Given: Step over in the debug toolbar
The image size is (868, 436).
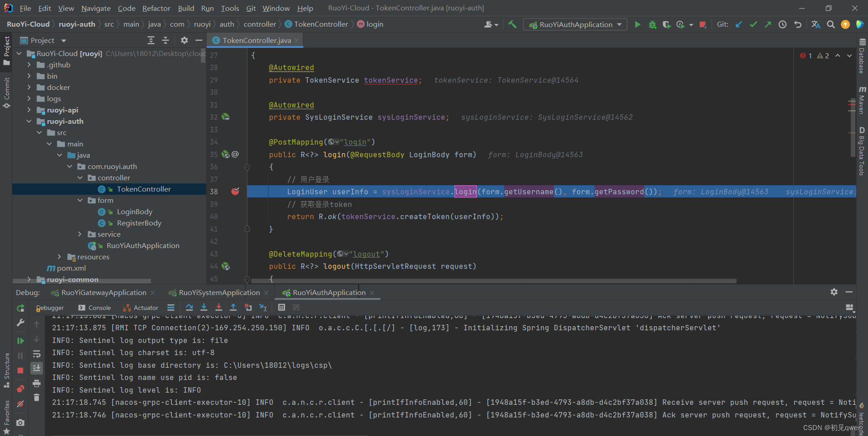Looking at the screenshot, I should 189,307.
